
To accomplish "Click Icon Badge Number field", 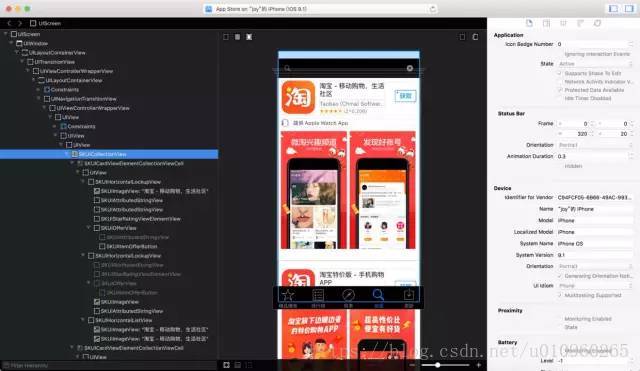I will (x=592, y=44).
